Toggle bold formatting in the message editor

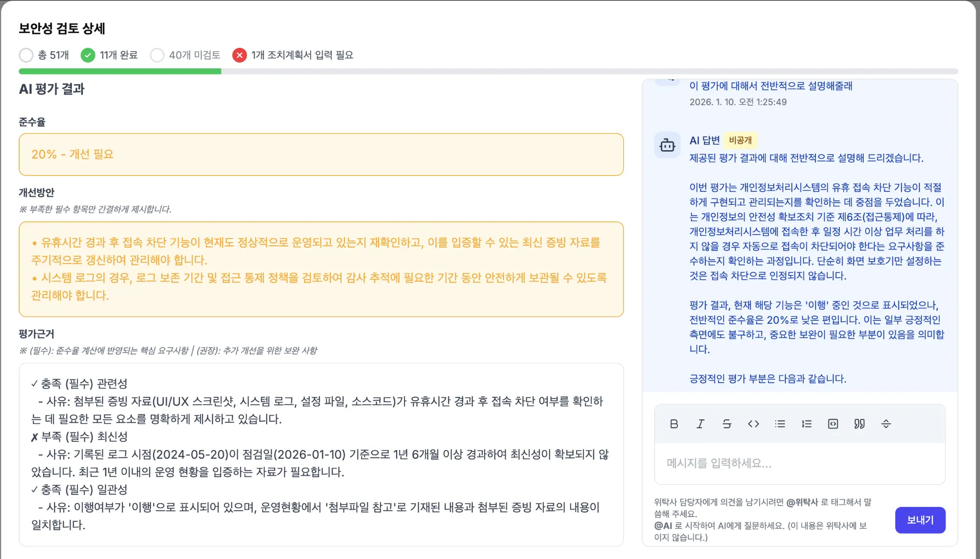(674, 424)
